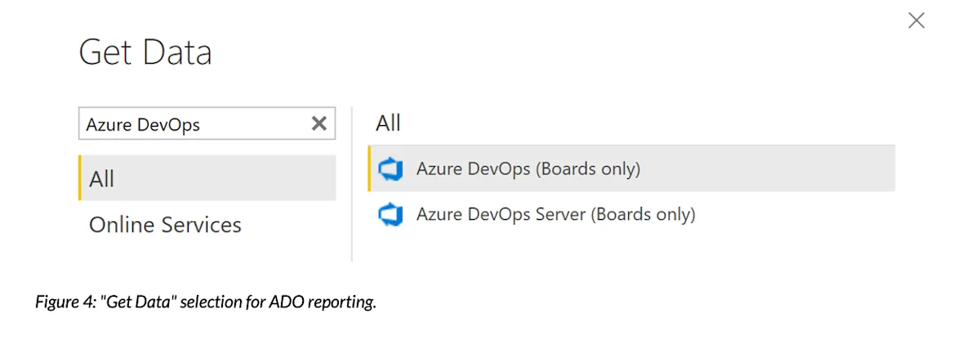Choose Azure DevOps Server (Boards only) connector
The width and height of the screenshot is (980, 340).
click(x=631, y=215)
